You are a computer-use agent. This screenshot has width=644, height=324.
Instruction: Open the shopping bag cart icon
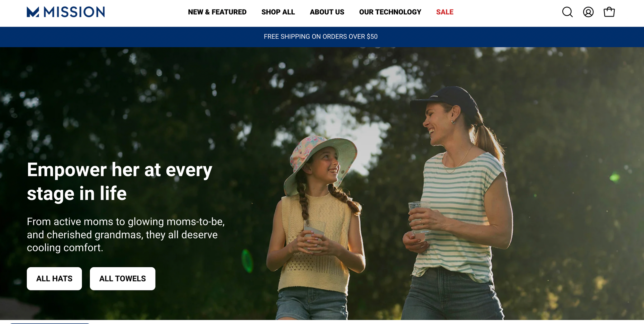[609, 12]
